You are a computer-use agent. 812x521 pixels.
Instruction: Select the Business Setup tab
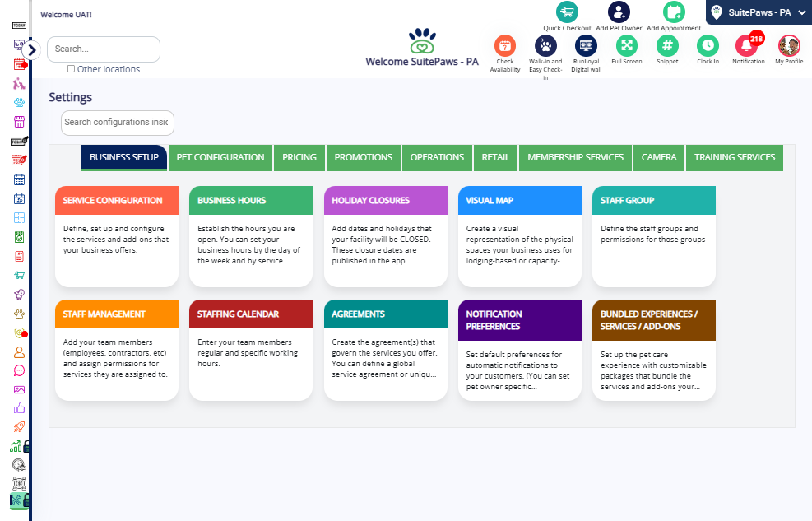click(x=123, y=157)
